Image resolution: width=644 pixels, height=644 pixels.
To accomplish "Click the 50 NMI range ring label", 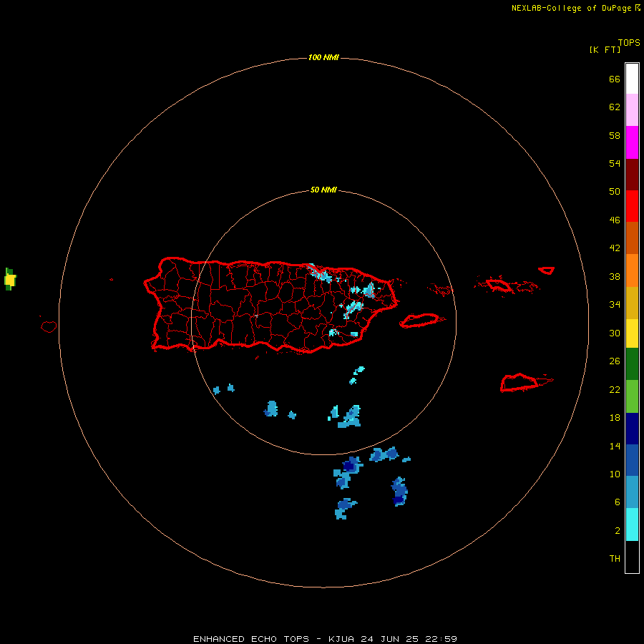I will [x=323, y=190].
